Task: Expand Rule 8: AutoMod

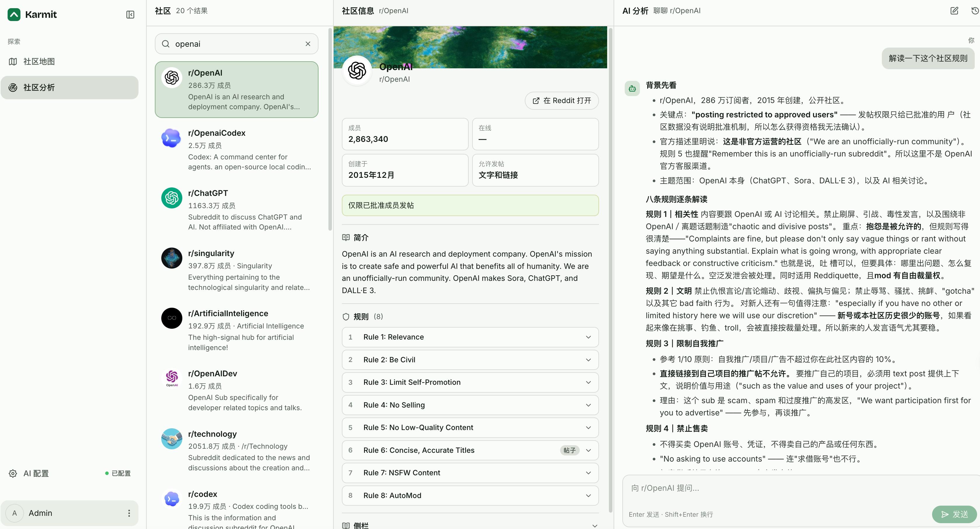Action: (x=470, y=495)
